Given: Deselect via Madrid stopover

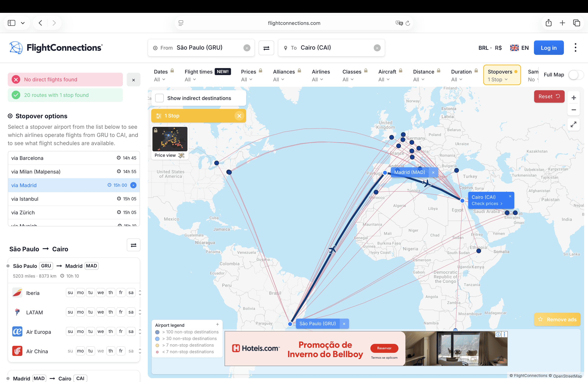Looking at the screenshot, I should [133, 185].
